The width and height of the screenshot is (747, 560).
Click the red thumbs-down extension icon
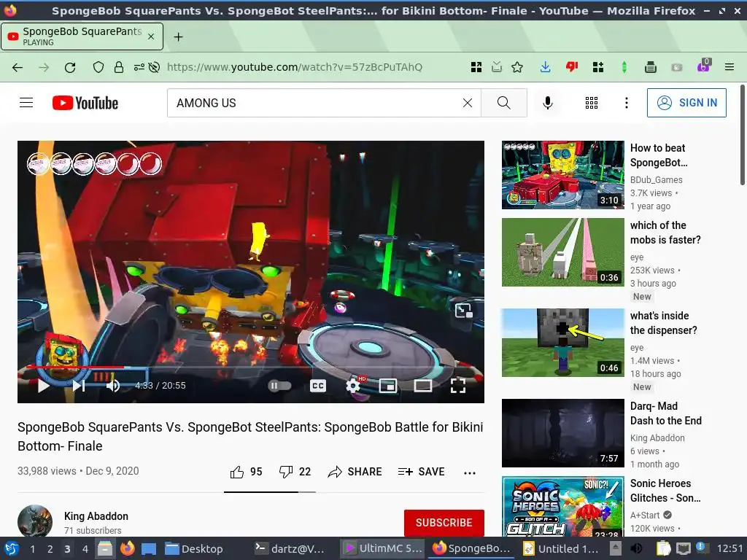[x=572, y=67]
